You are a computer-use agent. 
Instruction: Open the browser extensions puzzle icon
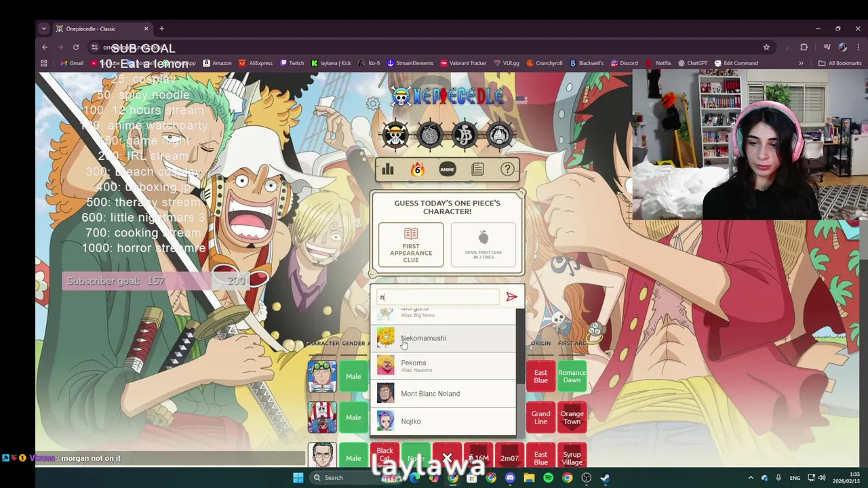(804, 47)
